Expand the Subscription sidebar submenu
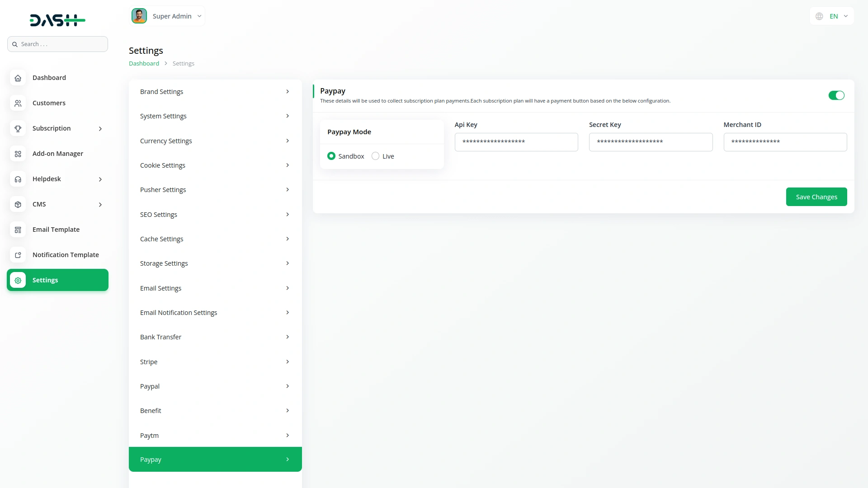This screenshot has height=488, width=868. tap(100, 129)
